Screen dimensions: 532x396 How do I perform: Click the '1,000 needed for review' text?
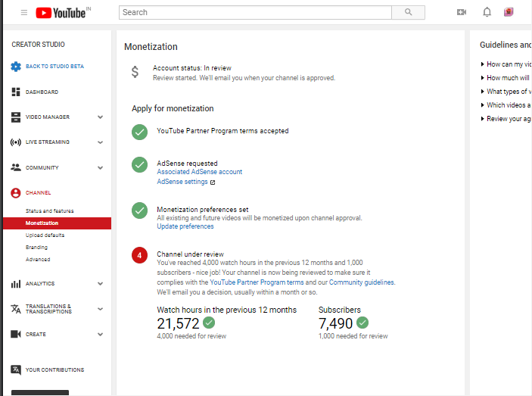click(x=353, y=336)
